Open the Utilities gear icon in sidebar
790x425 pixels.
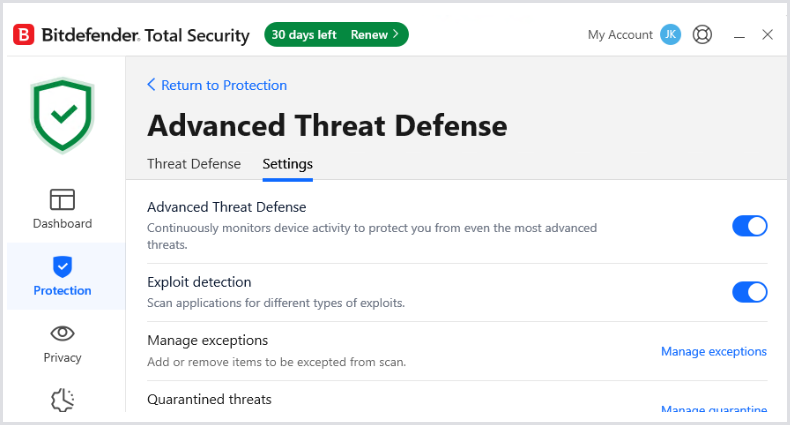62,400
